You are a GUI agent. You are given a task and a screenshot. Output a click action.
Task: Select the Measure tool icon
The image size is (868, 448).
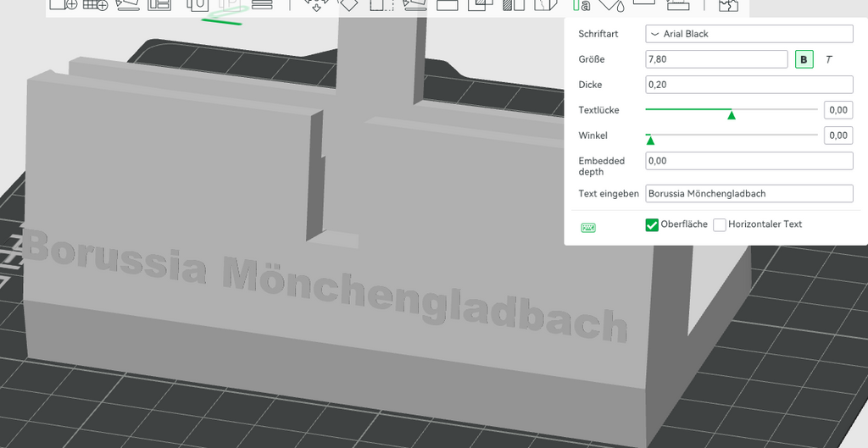644,3
